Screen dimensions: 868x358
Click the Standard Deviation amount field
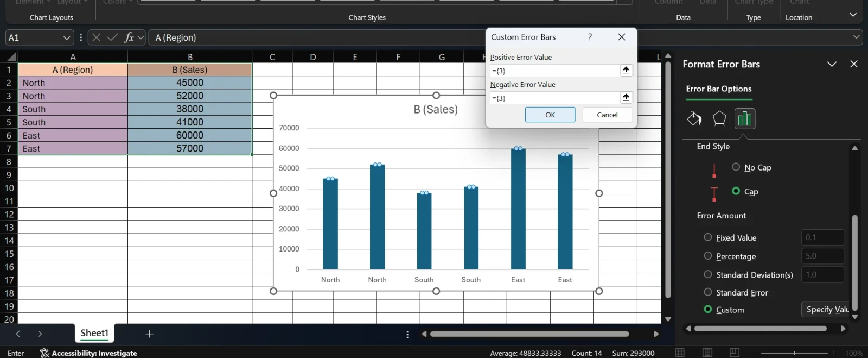coord(823,274)
